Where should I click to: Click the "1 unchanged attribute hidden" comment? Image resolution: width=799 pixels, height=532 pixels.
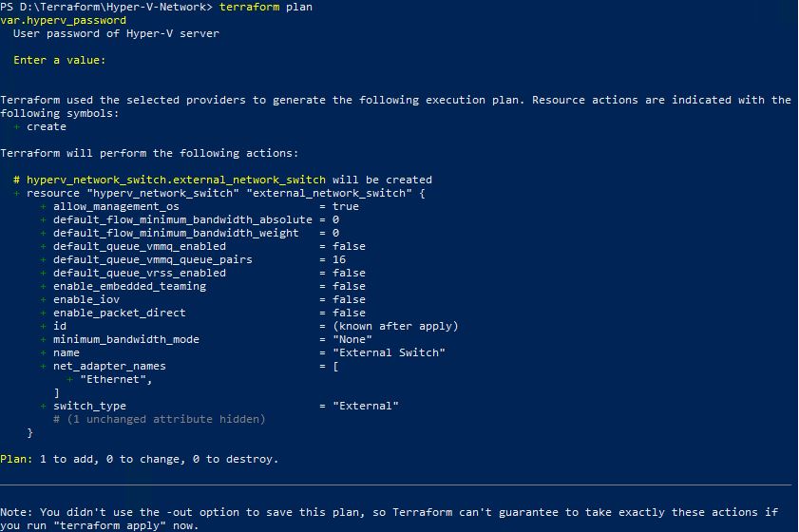[160, 419]
